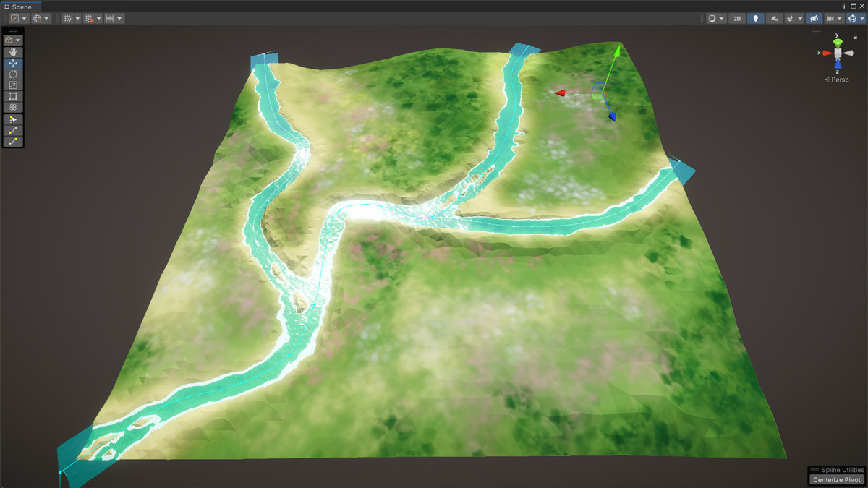Screen dimensions: 868x488
Task: Toggle 2D view mode
Action: click(x=736, y=18)
